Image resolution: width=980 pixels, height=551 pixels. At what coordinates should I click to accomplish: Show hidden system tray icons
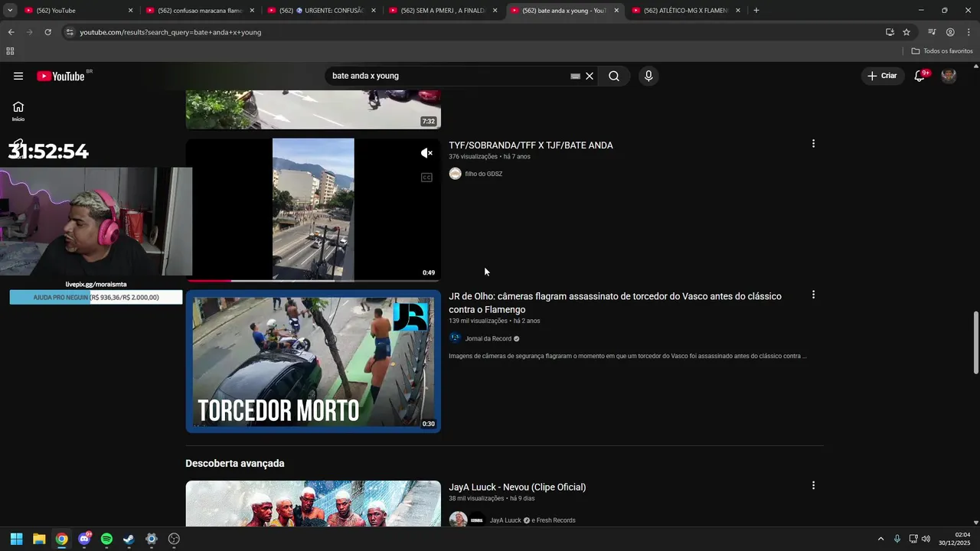tap(880, 539)
